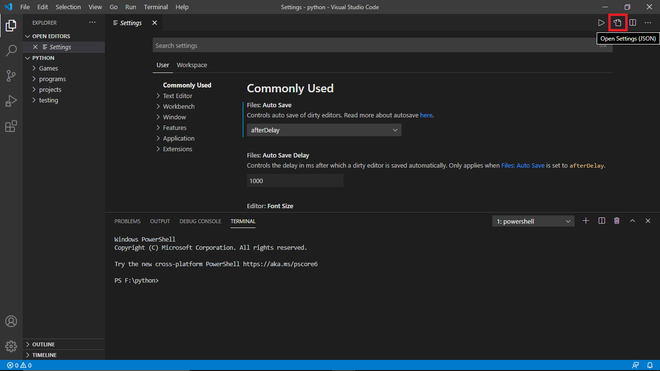Click the Split Editor Right icon
This screenshot has width=660, height=371.
tap(633, 23)
